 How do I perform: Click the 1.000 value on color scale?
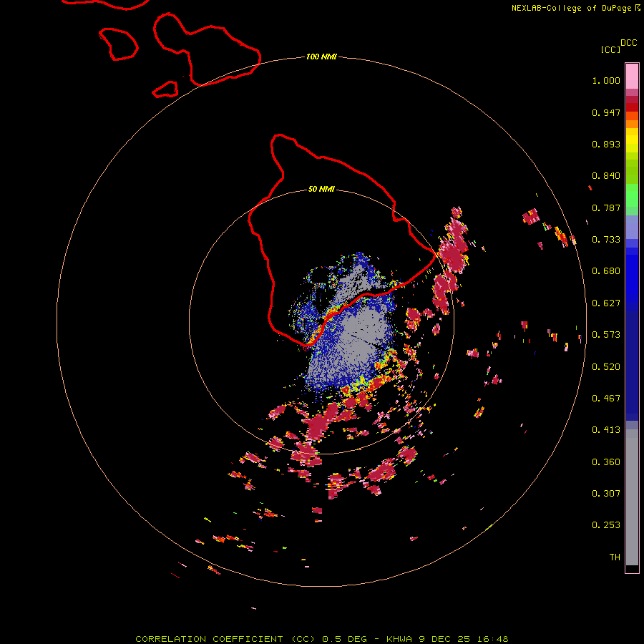606,80
